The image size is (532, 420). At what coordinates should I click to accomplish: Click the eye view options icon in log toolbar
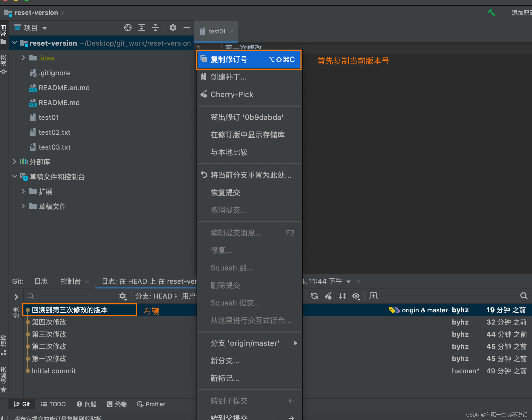point(356,296)
